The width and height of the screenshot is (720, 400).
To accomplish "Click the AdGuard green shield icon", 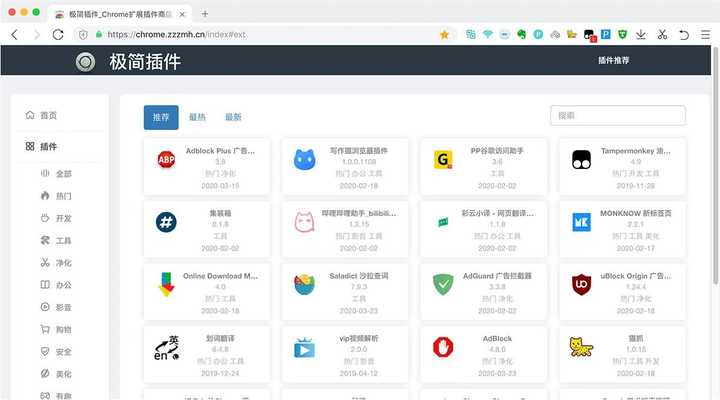I will point(443,284).
